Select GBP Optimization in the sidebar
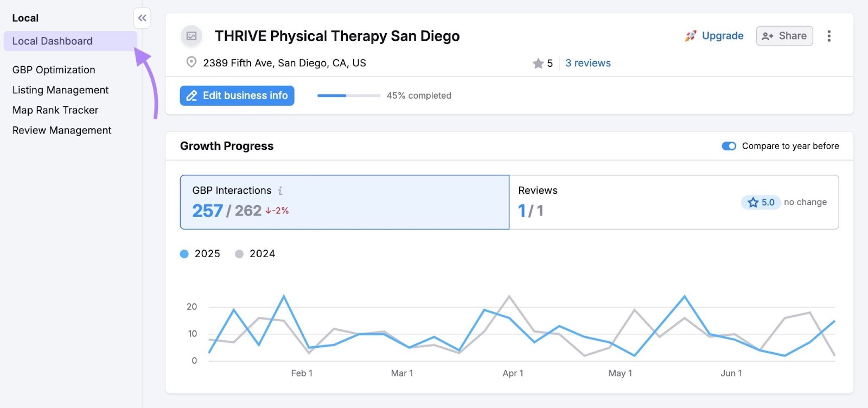The height and width of the screenshot is (408, 868). (x=53, y=69)
